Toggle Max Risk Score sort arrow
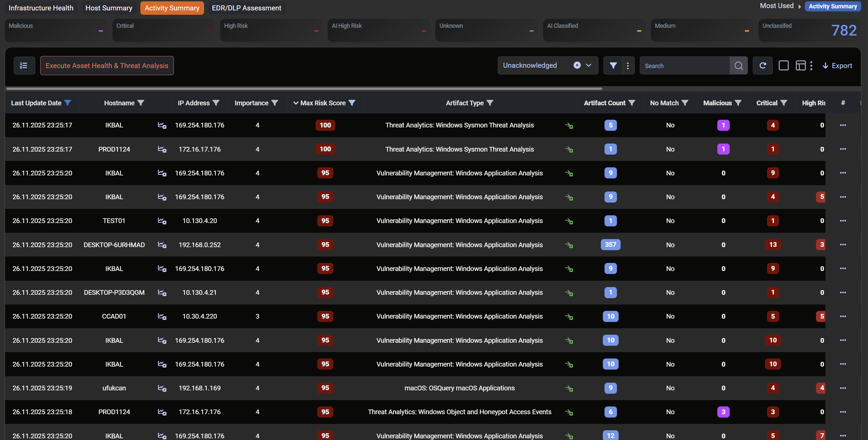Viewport: 868px width, 440px height. coord(295,103)
